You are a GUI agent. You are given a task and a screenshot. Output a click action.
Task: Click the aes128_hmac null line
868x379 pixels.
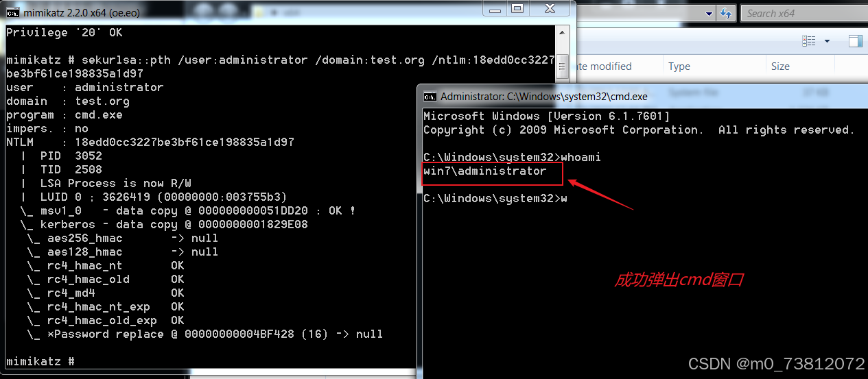(x=123, y=252)
